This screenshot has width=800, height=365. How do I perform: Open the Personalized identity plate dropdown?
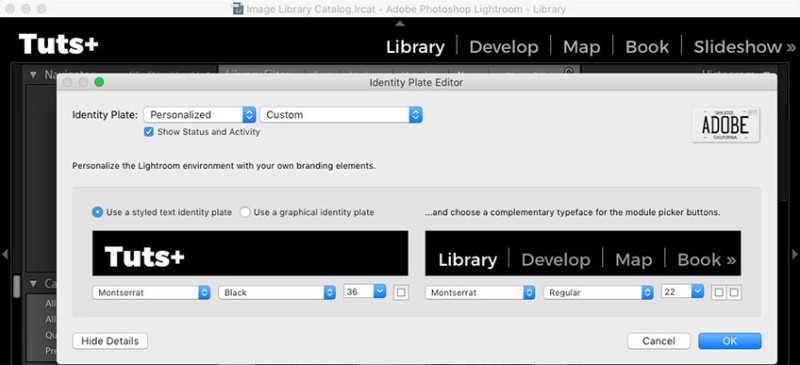(200, 115)
